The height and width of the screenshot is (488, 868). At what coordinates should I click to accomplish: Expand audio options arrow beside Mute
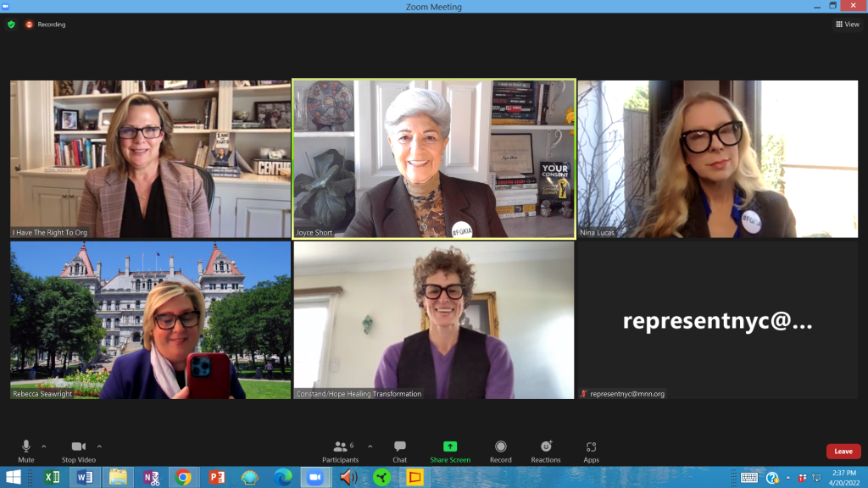click(x=44, y=446)
